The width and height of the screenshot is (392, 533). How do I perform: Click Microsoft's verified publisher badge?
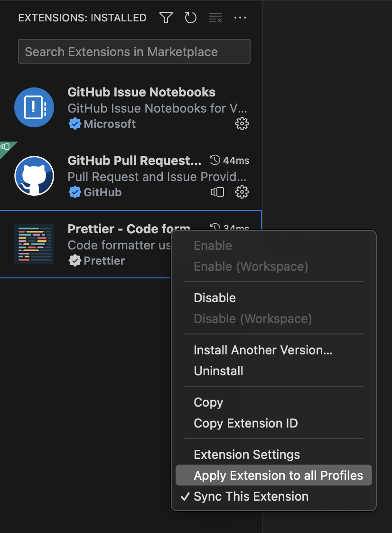click(75, 124)
